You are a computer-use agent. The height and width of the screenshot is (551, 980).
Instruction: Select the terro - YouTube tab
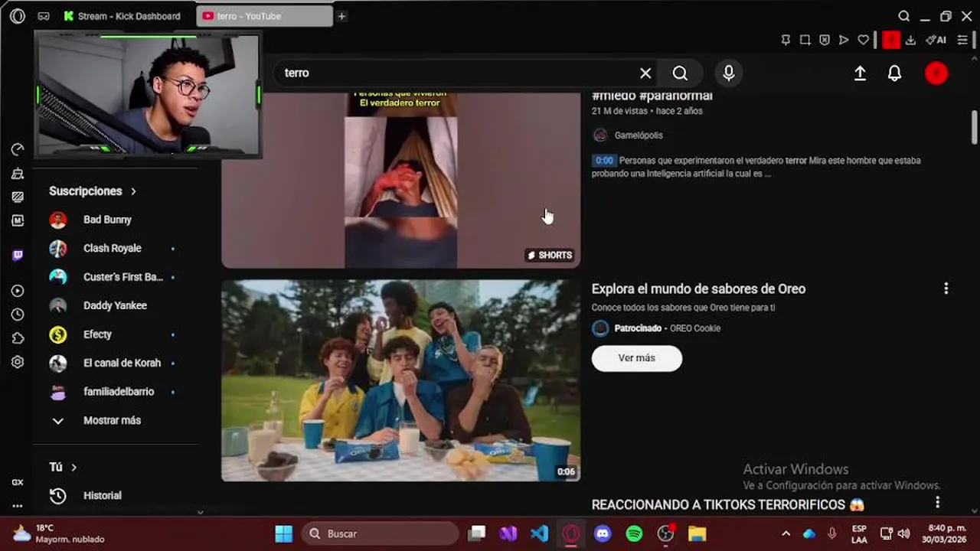pos(264,16)
